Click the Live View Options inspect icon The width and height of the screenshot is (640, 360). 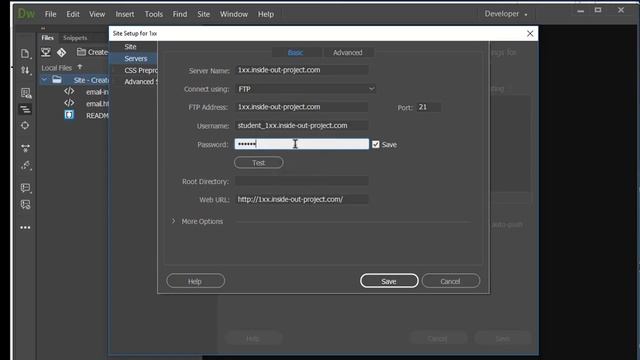click(x=26, y=93)
